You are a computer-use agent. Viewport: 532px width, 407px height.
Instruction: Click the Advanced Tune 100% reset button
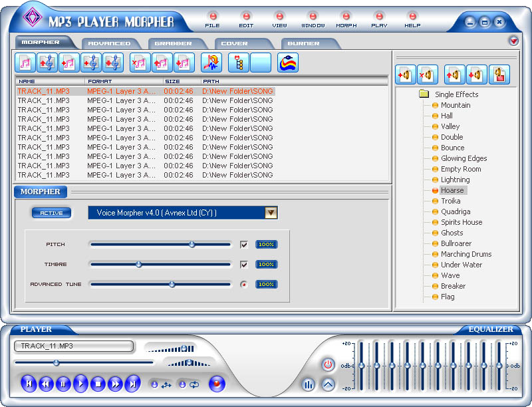267,284
